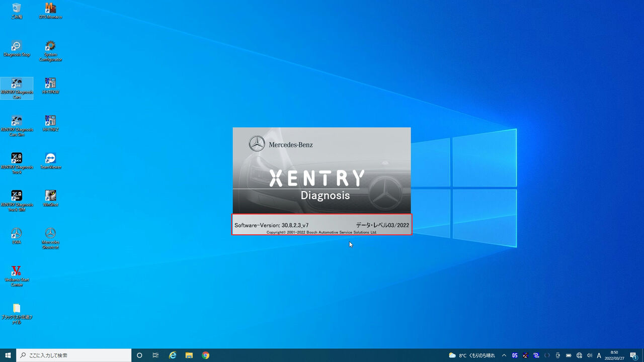Select the HHTPKW desktop shortcut
644x362 pixels.
[x=50, y=86]
